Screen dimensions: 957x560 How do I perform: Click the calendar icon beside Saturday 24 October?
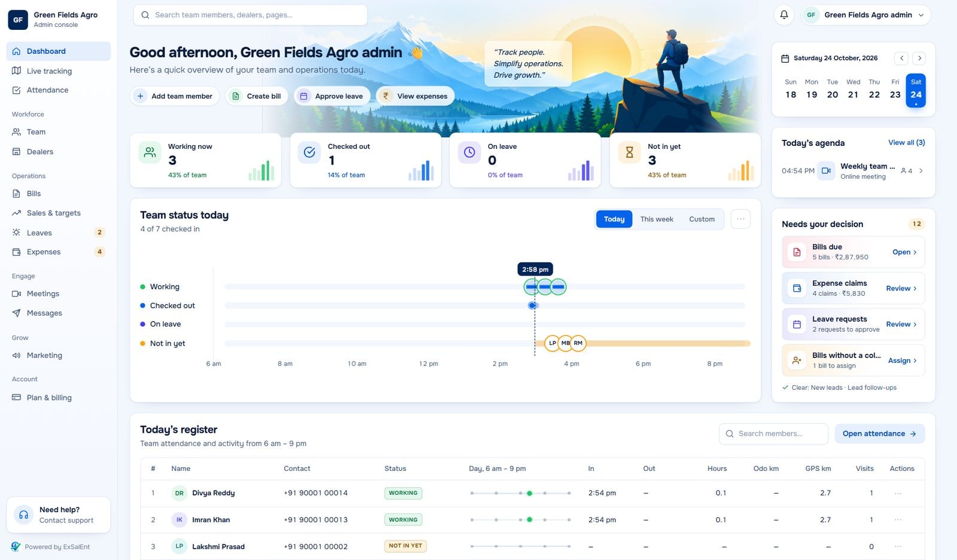(785, 59)
